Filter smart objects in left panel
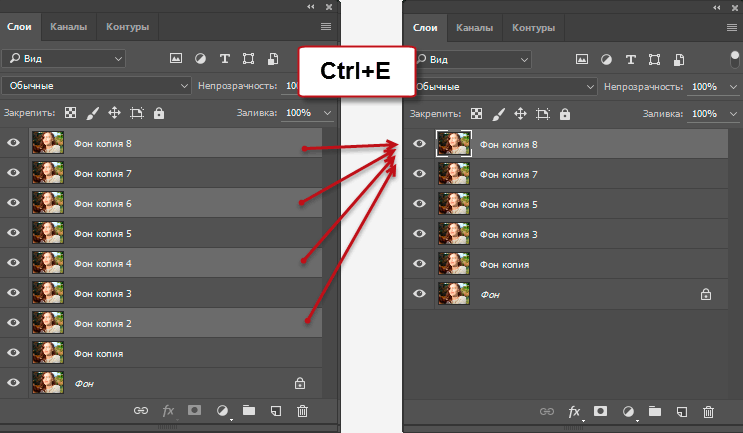The height and width of the screenshot is (433, 743). coord(273,58)
